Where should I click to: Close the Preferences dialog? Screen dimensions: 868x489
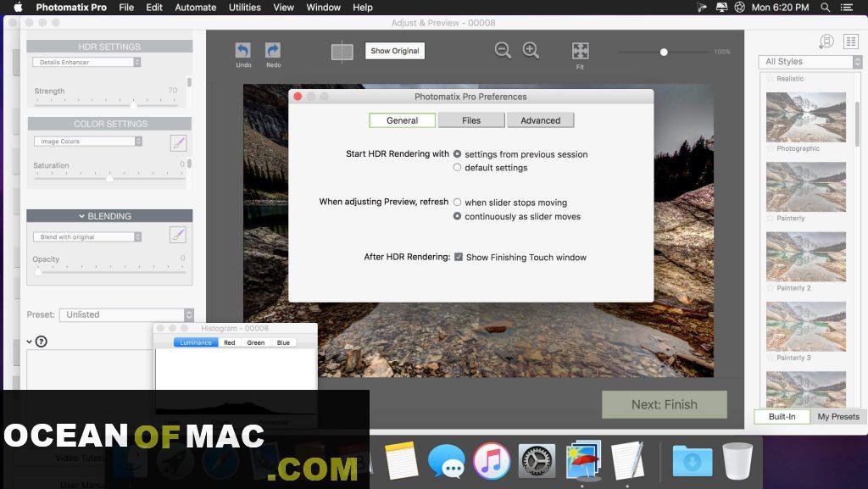pos(298,97)
